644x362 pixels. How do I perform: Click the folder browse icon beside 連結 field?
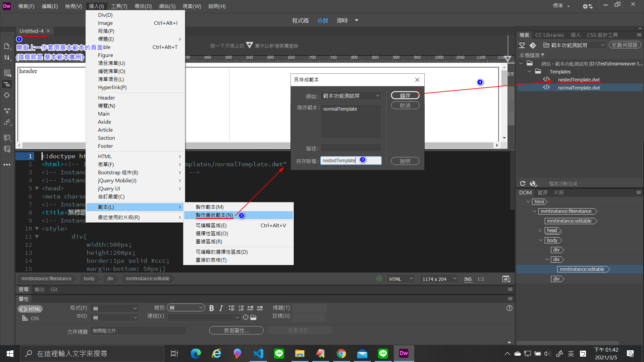(253, 317)
